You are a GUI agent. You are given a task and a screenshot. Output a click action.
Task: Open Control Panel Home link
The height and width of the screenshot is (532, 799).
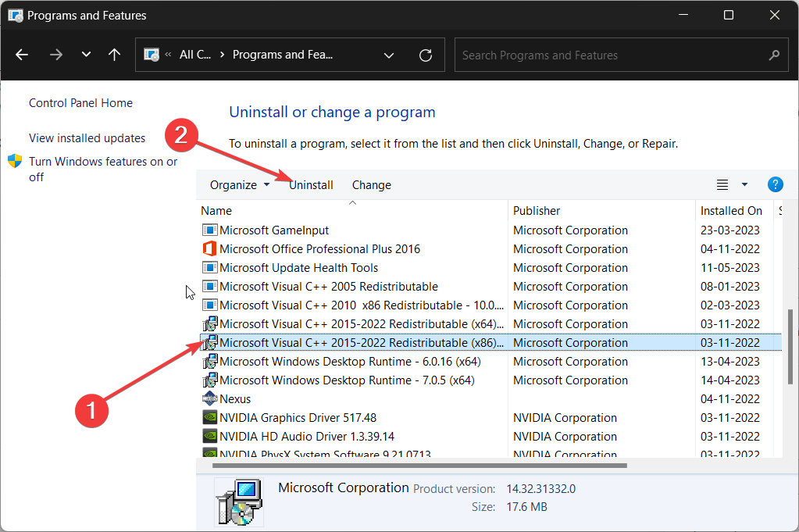(x=80, y=103)
